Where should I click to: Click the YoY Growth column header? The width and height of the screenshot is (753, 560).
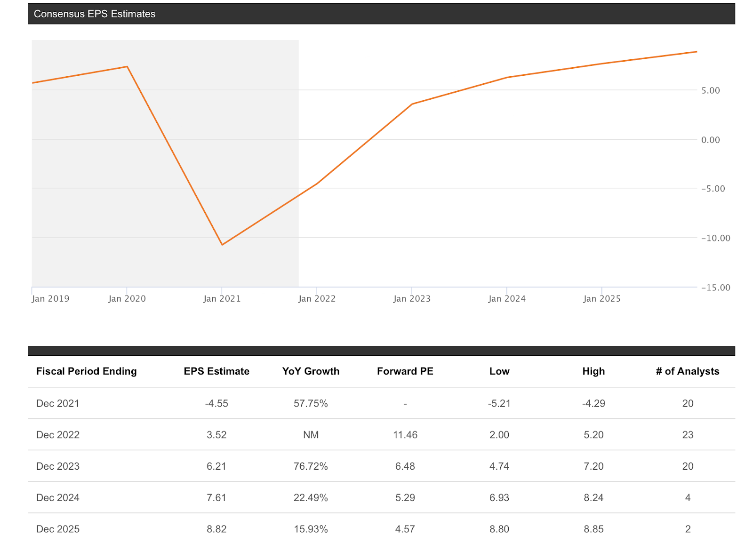pyautogui.click(x=311, y=371)
